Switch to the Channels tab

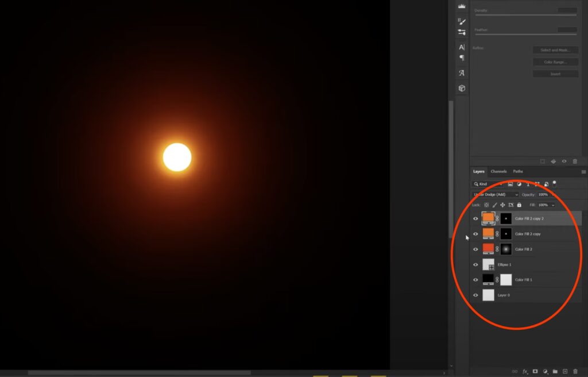pyautogui.click(x=498, y=171)
